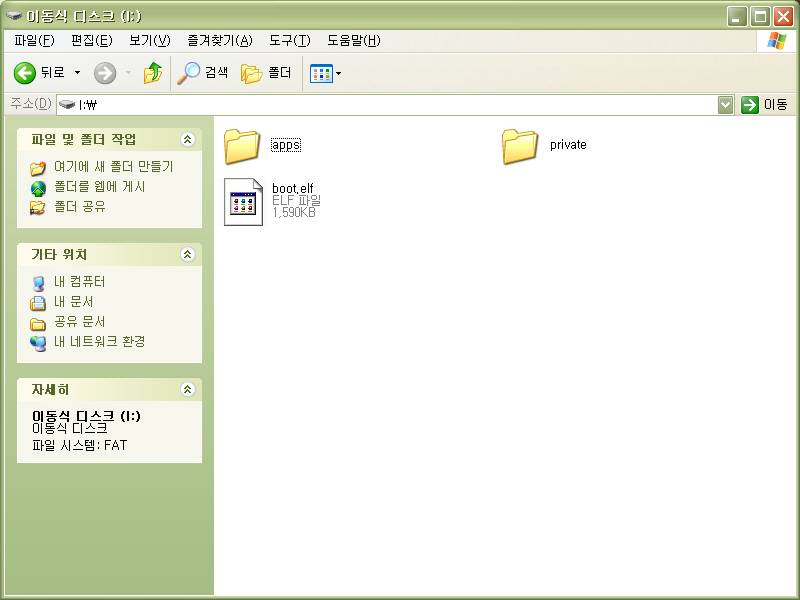This screenshot has height=600, width=800.
Task: Click the 주소(D) address label
Action: (x=31, y=104)
